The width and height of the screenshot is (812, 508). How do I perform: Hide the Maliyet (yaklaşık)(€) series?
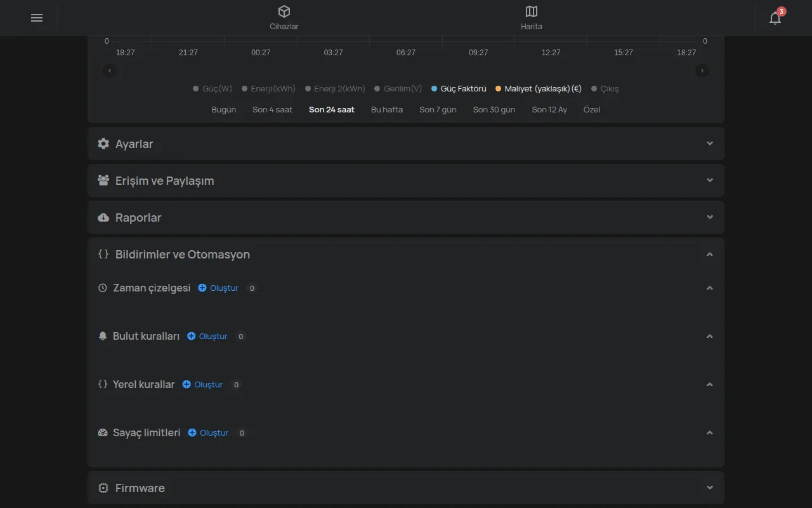click(x=539, y=89)
